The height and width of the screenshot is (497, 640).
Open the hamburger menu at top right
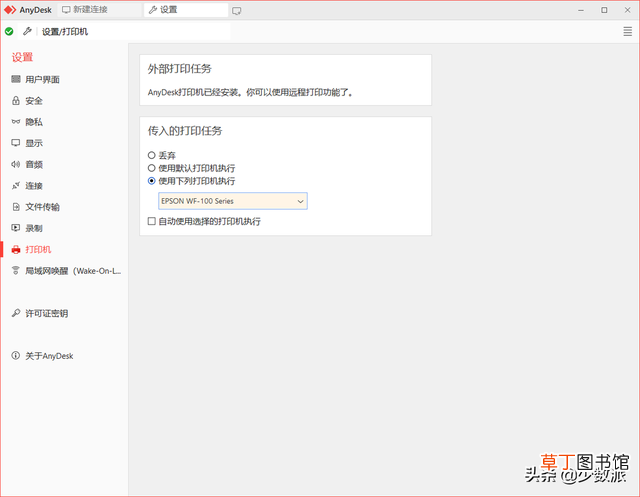[627, 31]
